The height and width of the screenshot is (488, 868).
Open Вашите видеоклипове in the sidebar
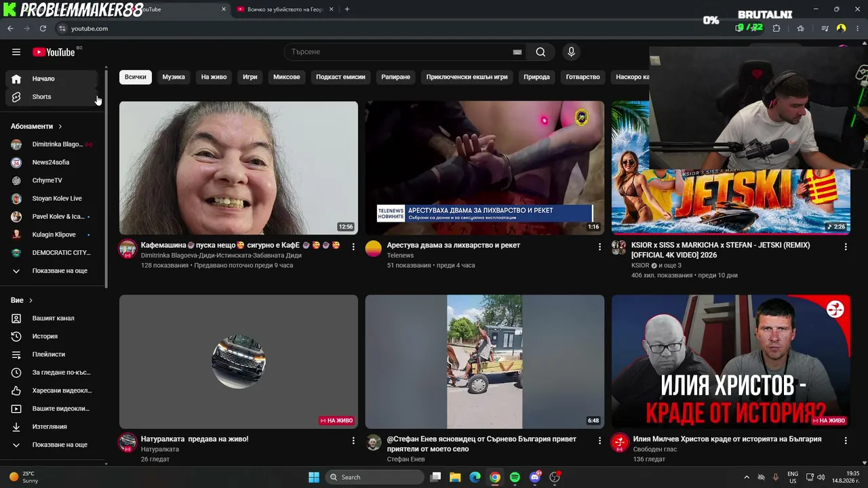tap(52, 409)
